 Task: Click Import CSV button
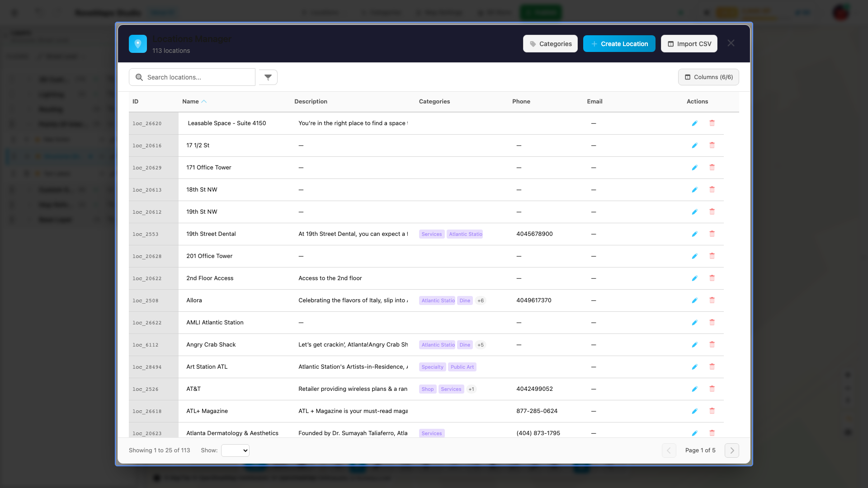coord(689,44)
